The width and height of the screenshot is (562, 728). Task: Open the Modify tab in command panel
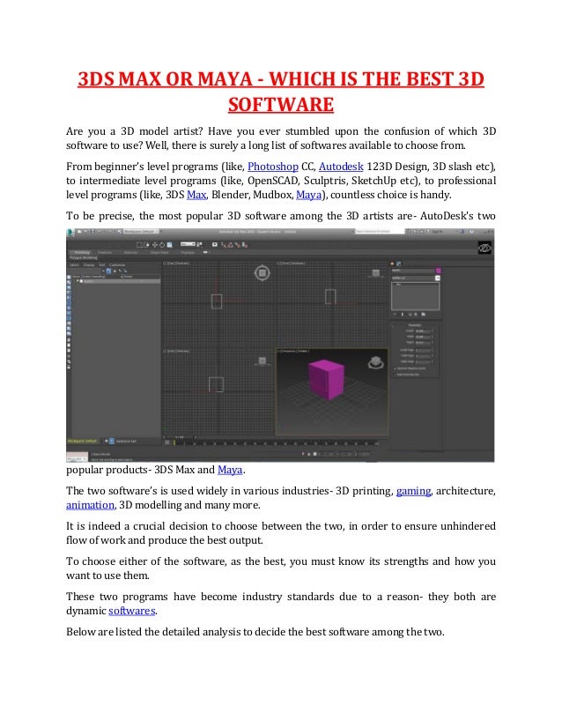pos(398,264)
